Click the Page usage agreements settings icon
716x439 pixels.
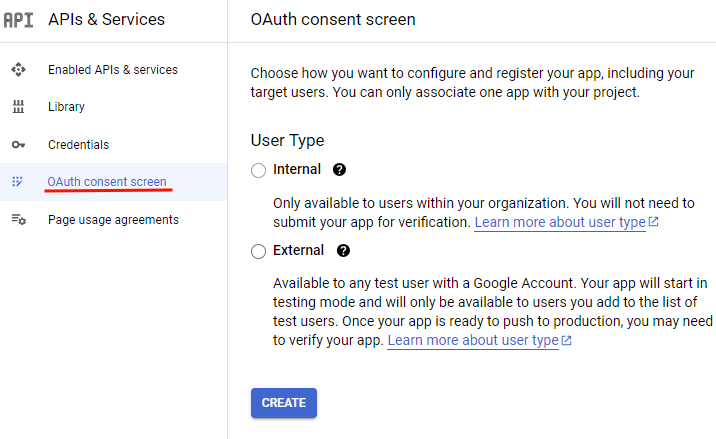(18, 220)
